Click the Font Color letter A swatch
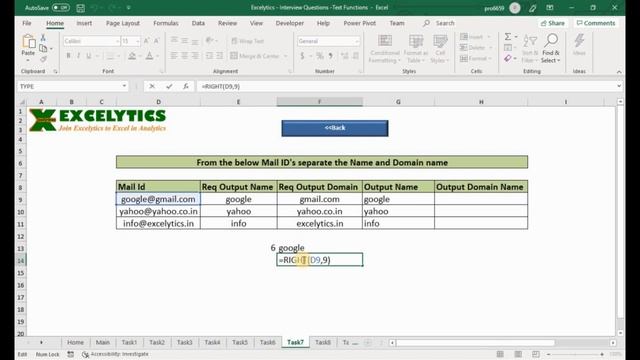 click(x=149, y=56)
